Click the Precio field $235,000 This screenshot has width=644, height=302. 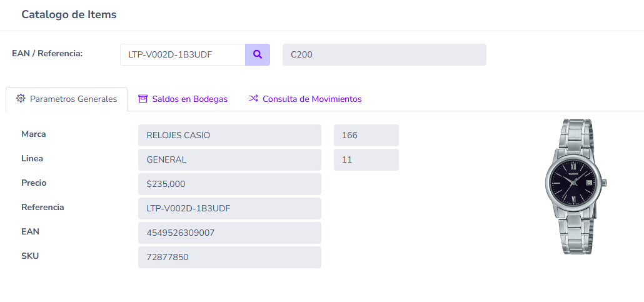point(229,184)
